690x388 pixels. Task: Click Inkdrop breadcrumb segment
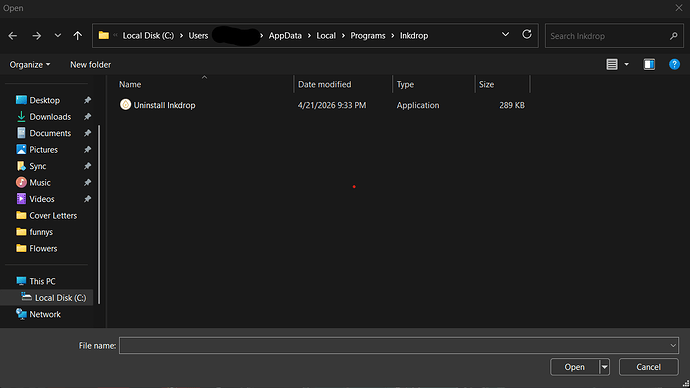tap(414, 36)
